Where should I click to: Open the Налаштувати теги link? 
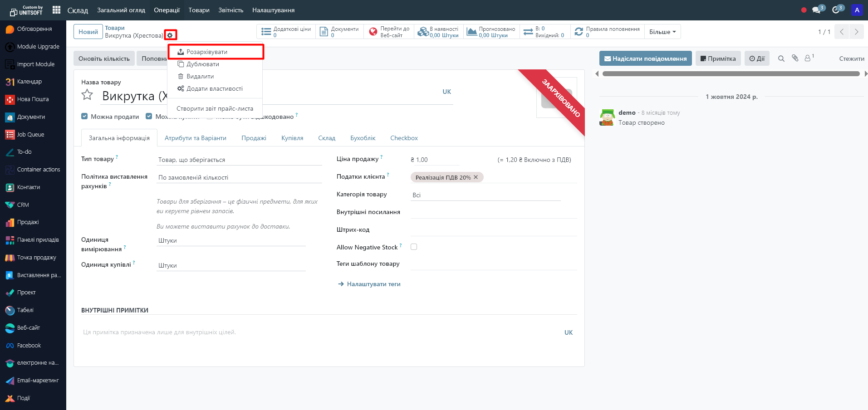pyautogui.click(x=373, y=284)
